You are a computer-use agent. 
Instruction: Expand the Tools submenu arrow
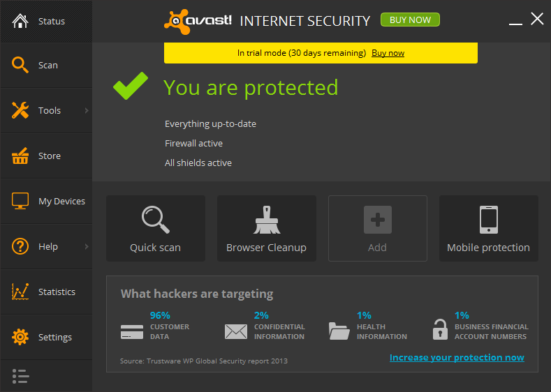point(87,110)
